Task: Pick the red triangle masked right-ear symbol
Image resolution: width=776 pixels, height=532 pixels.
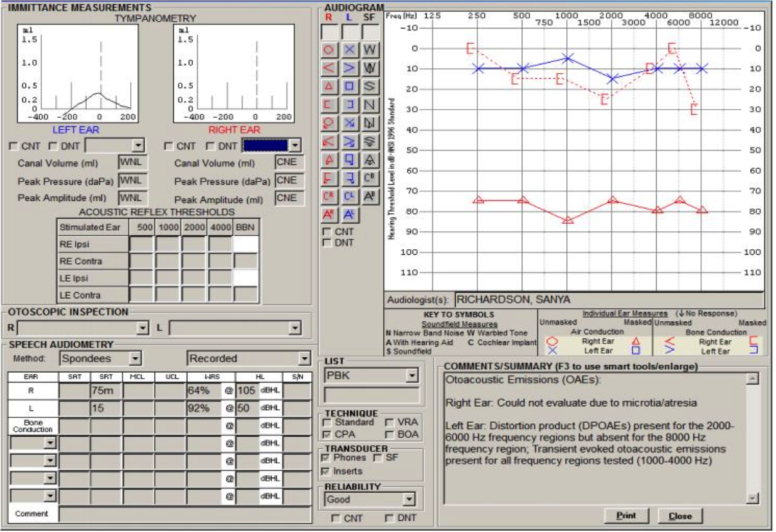Action: 329,85
